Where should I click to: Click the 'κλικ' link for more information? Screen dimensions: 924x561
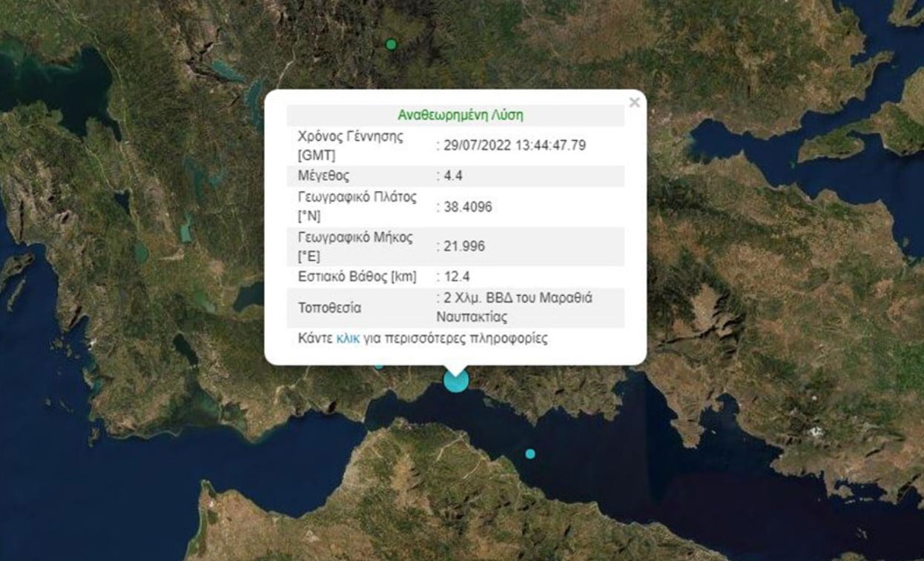(348, 339)
